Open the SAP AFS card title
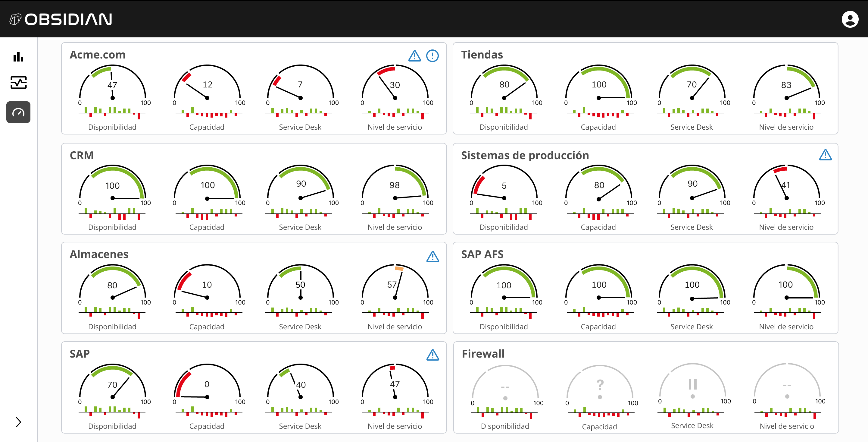868x442 pixels. coord(482,254)
